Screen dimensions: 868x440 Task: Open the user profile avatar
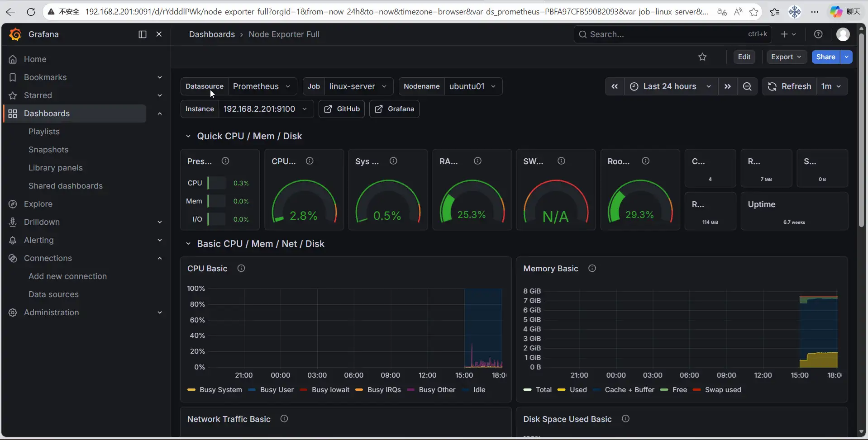point(843,34)
